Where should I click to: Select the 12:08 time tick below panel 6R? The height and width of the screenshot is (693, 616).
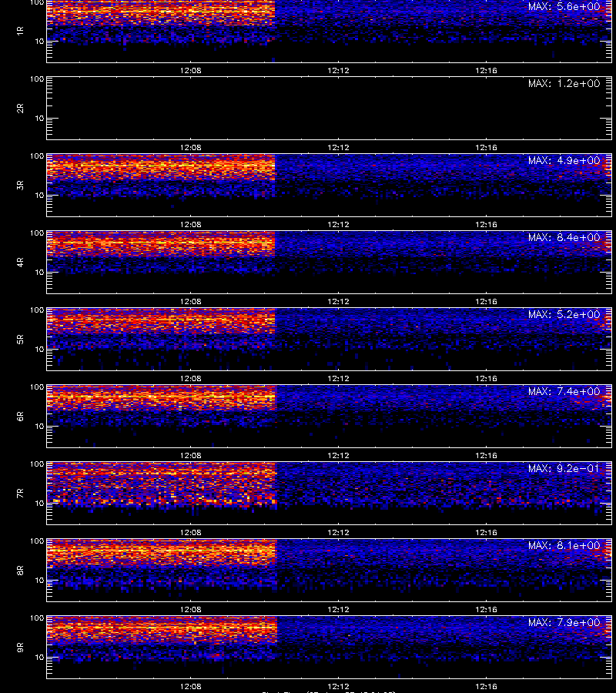[x=190, y=455]
